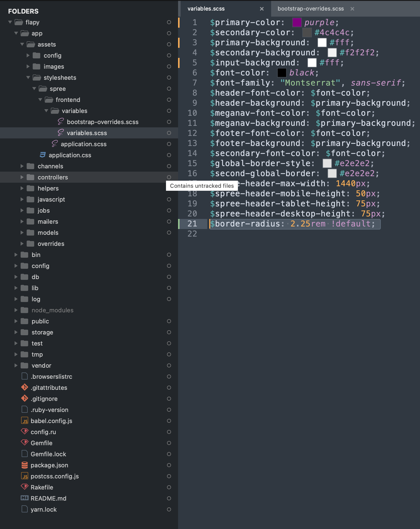The image size is (420, 529).
Task: Click the SCSS icon for bootstrap-overrides.scss
Action: click(60, 122)
